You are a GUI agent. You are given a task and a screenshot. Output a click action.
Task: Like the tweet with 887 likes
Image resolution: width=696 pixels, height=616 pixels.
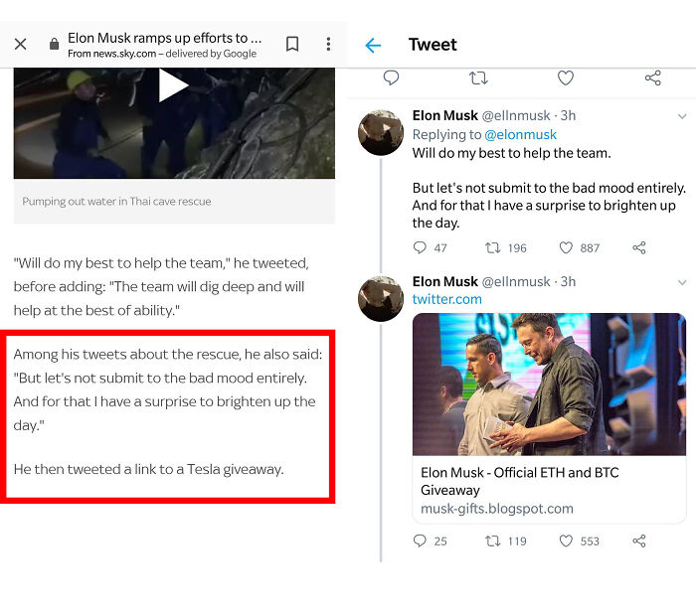566,247
